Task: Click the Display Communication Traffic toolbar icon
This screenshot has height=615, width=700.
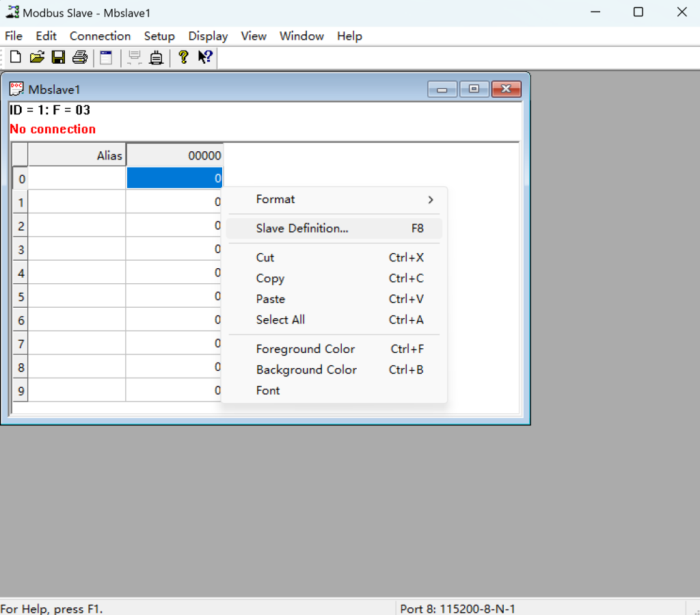Action: pyautogui.click(x=134, y=57)
